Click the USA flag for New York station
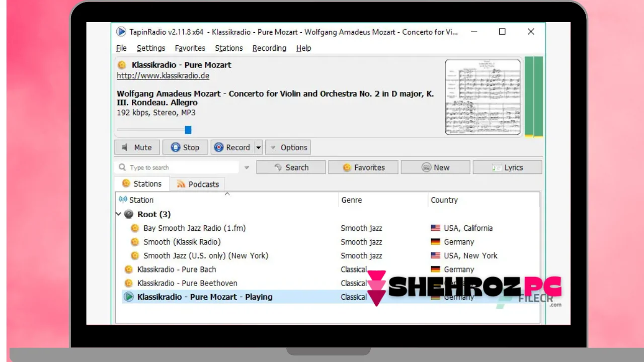 [435, 255]
